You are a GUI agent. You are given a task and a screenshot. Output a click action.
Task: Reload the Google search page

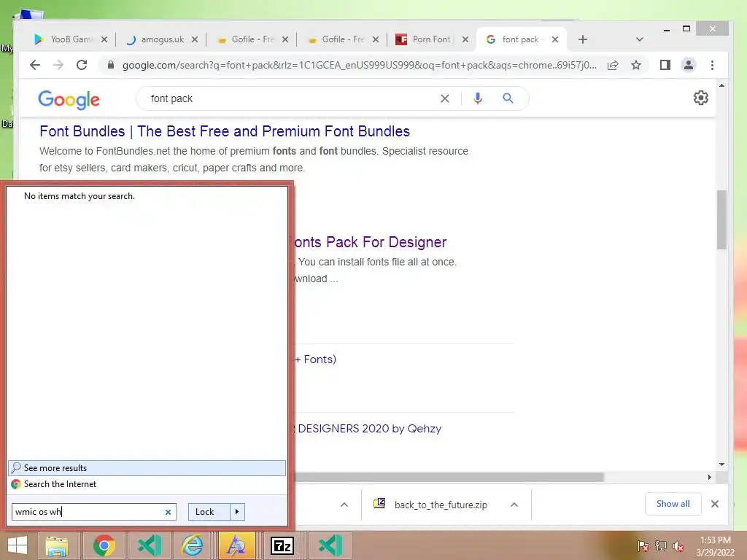pos(82,65)
